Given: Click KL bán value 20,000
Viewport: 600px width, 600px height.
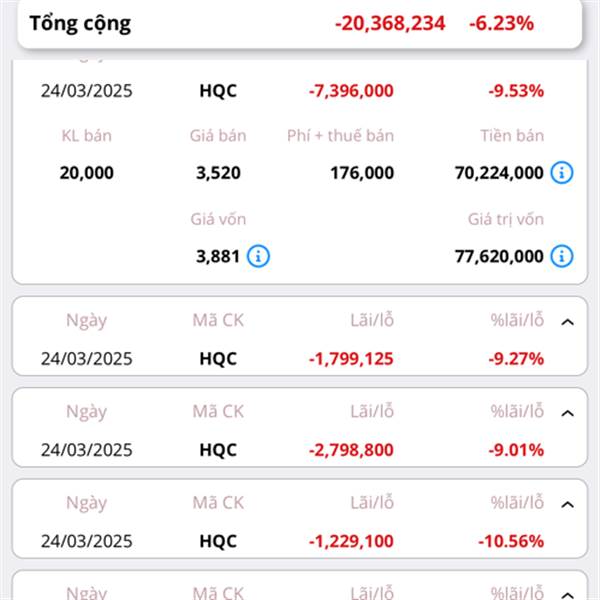Looking at the screenshot, I should (x=86, y=173).
